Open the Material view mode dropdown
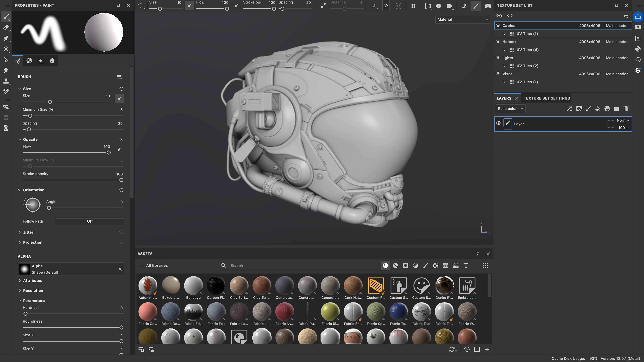This screenshot has width=644, height=362. [462, 19]
